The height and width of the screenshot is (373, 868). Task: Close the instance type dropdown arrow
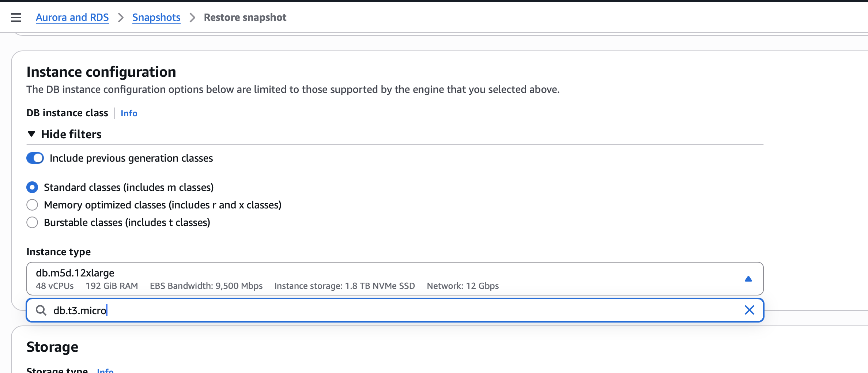point(748,279)
